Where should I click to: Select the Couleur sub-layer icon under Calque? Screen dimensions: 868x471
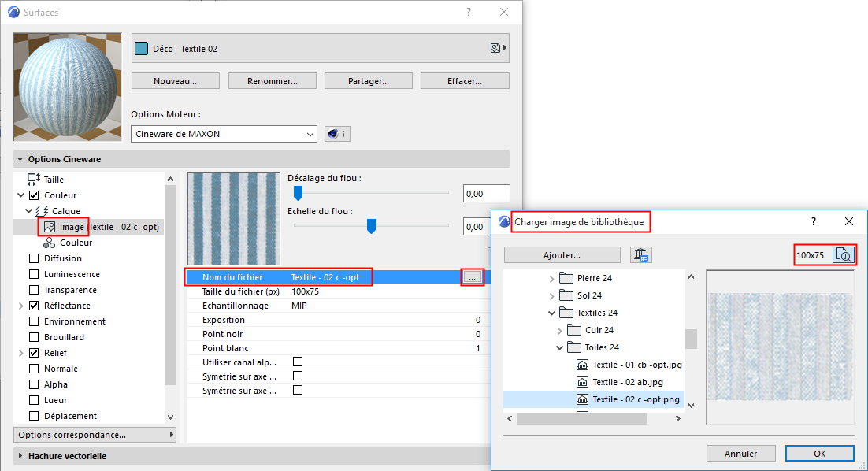click(x=50, y=243)
